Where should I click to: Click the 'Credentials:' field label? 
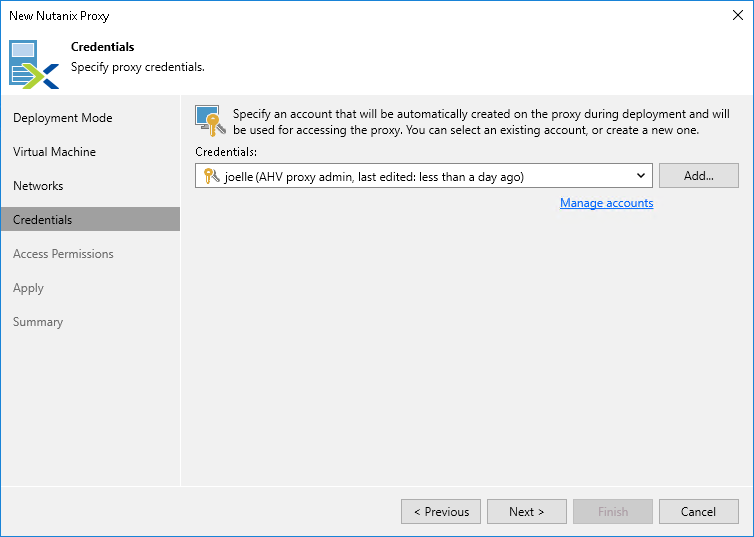tap(226, 152)
